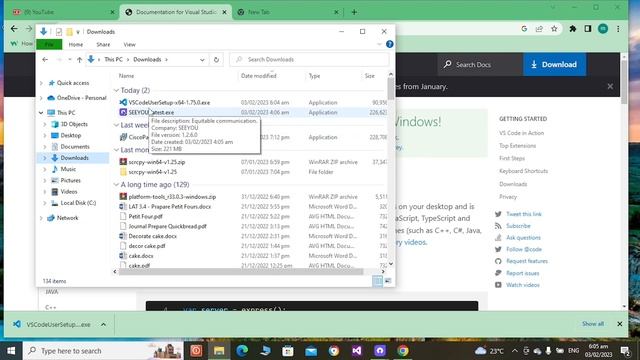
Task: Switch to YouTube browser tab
Action: (x=62, y=12)
